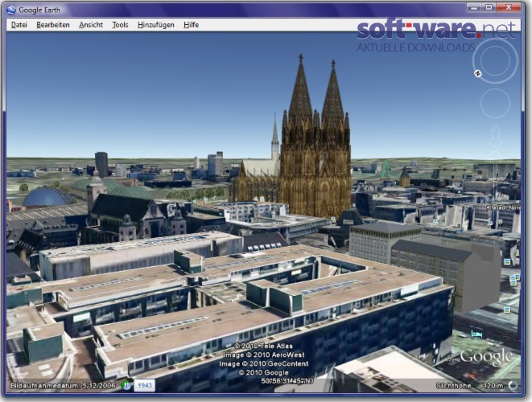This screenshot has height=402, width=532.
Task: Open the Ansicht menu
Action: (x=91, y=25)
